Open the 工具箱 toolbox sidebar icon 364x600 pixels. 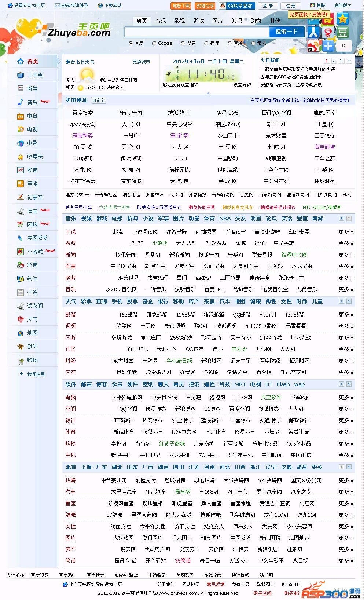21,75
